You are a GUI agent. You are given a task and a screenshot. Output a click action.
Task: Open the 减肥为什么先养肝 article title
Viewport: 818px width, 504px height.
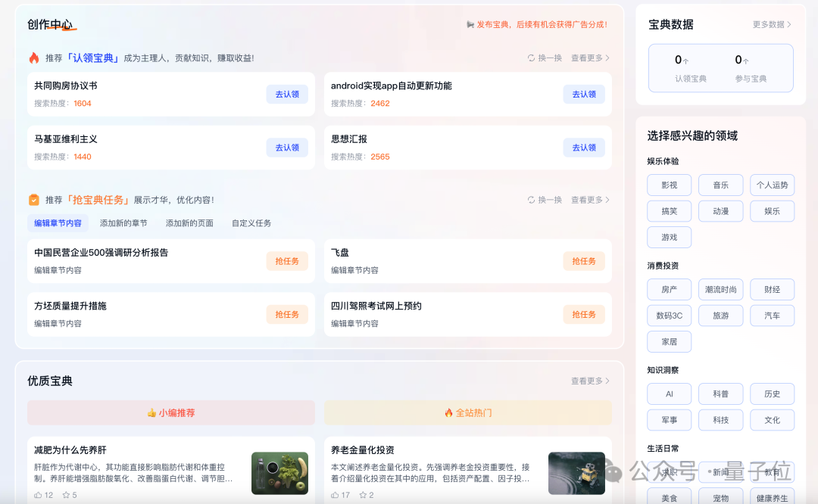click(x=70, y=450)
